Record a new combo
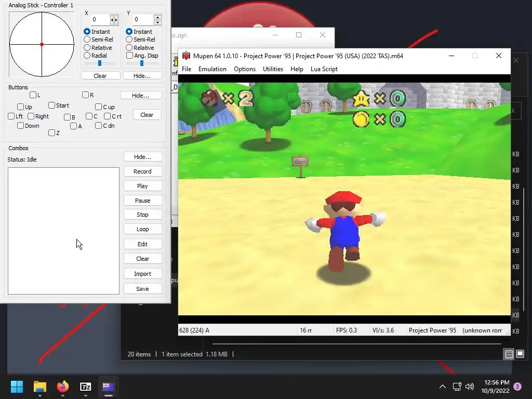 coord(143,171)
